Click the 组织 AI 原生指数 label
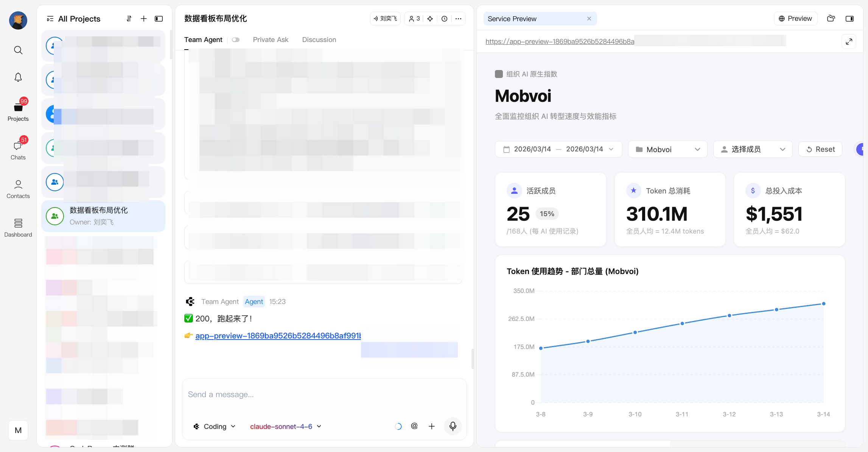The image size is (868, 452). [532, 74]
